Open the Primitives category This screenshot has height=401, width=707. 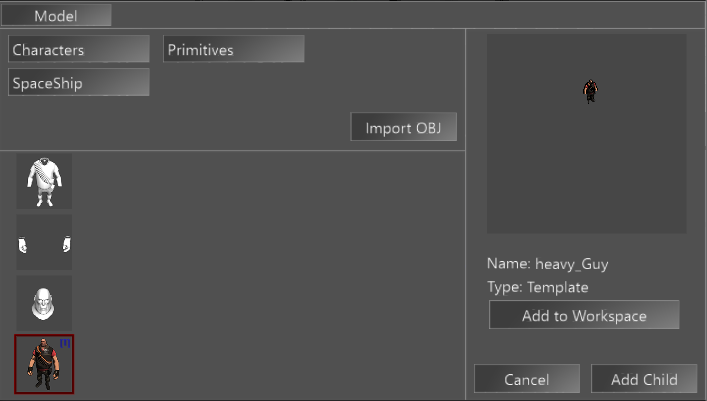click(x=234, y=49)
